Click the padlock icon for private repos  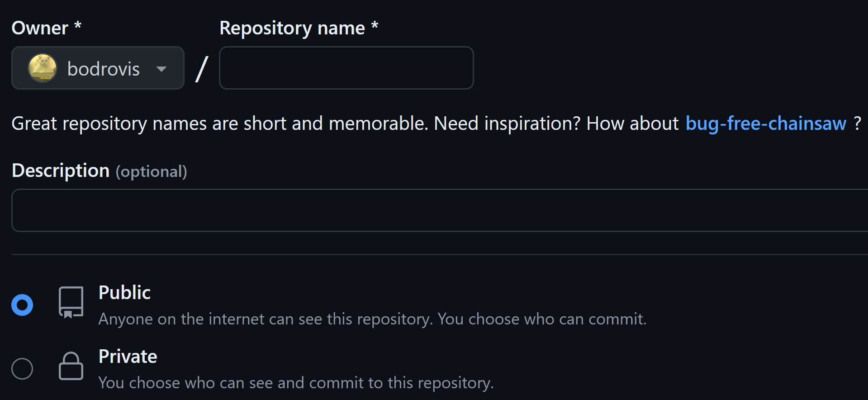(x=71, y=367)
